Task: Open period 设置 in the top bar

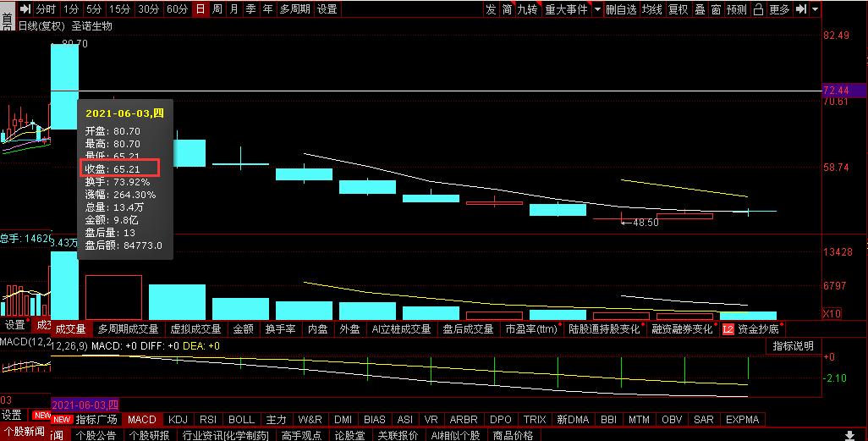Action: (327, 8)
